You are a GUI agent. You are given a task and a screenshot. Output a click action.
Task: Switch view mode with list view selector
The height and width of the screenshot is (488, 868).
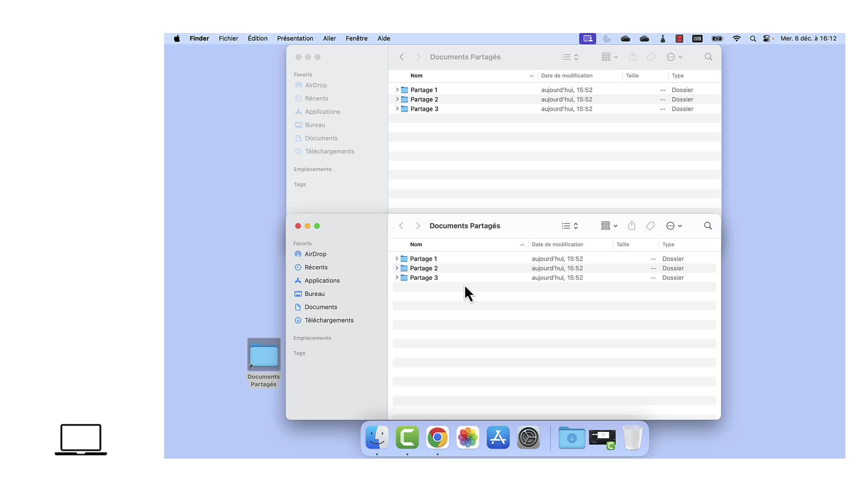point(570,226)
